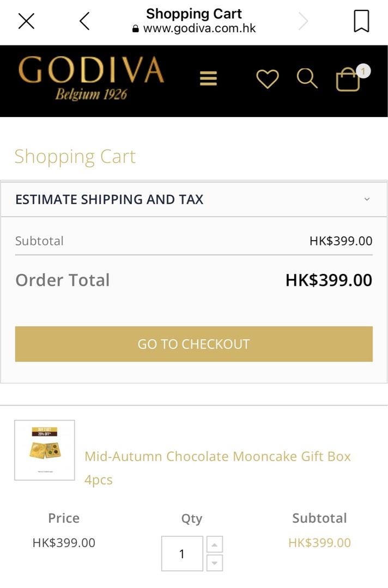Go back using the browser back arrow

pos(84,21)
